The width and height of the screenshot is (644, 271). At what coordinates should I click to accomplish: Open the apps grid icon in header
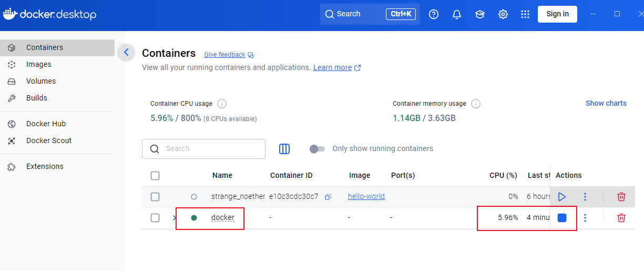pyautogui.click(x=525, y=14)
